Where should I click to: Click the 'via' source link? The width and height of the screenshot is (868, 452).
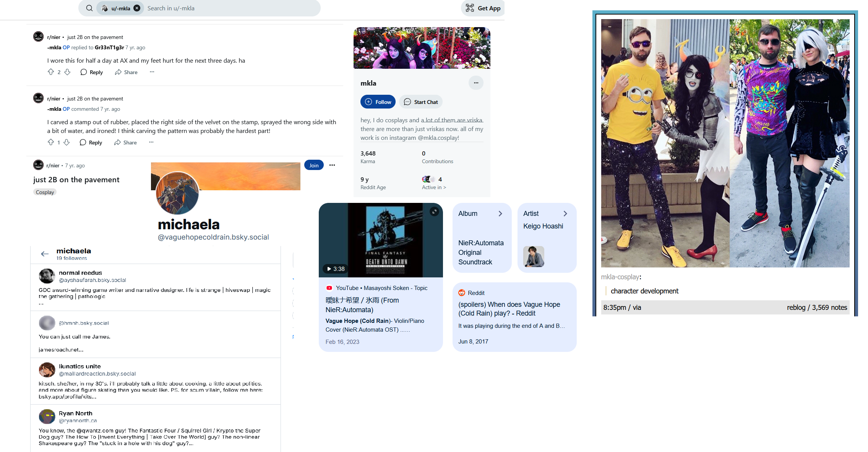pos(637,308)
